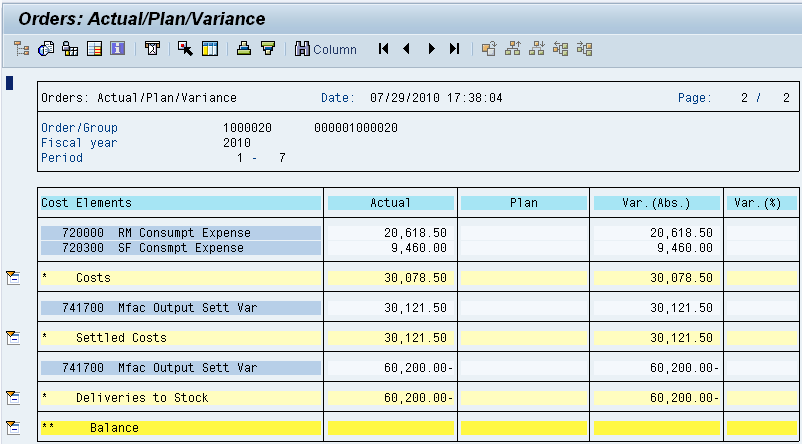Click the stacked boxes refresh icon
Viewport: 802px width, 444px height.
point(489,49)
